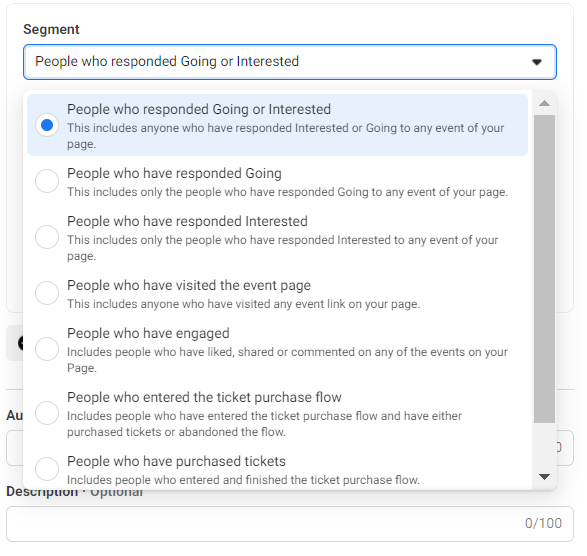Image resolution: width=587 pixels, height=556 pixels.
Task: Click the Segment dropdown caret arrow
Action: [537, 62]
